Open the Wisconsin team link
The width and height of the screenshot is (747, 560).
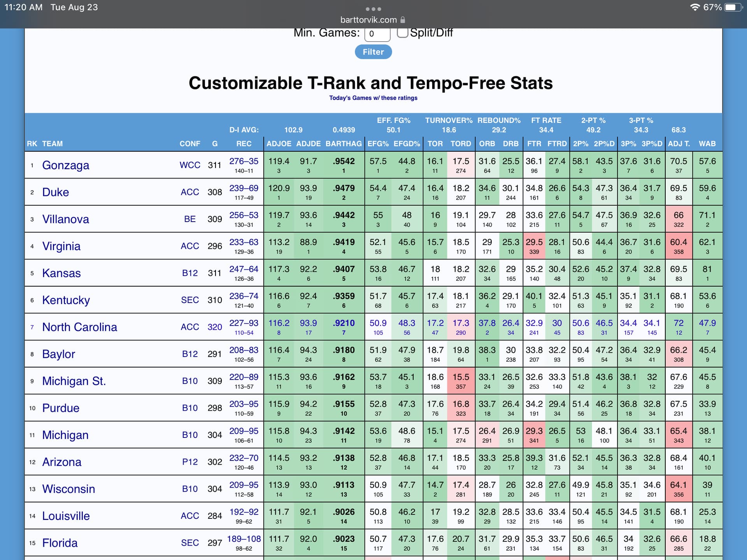pyautogui.click(x=68, y=489)
